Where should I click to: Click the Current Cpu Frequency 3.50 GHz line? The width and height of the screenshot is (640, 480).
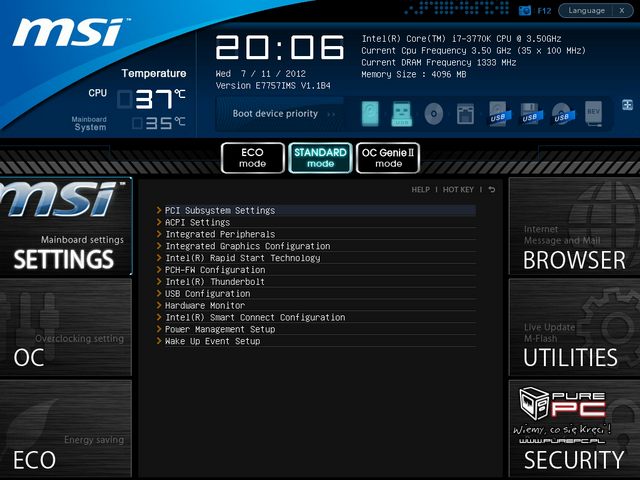click(473, 51)
